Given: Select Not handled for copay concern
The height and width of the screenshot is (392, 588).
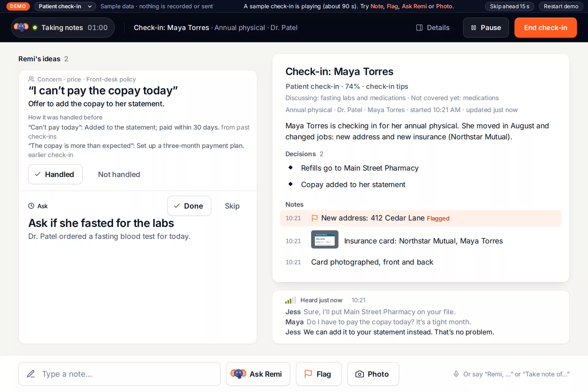Looking at the screenshot, I should click(x=119, y=174).
